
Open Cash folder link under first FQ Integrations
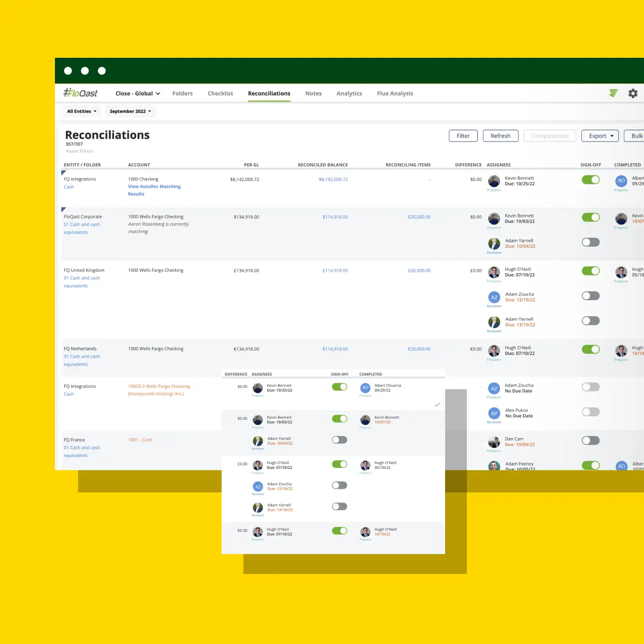[69, 187]
